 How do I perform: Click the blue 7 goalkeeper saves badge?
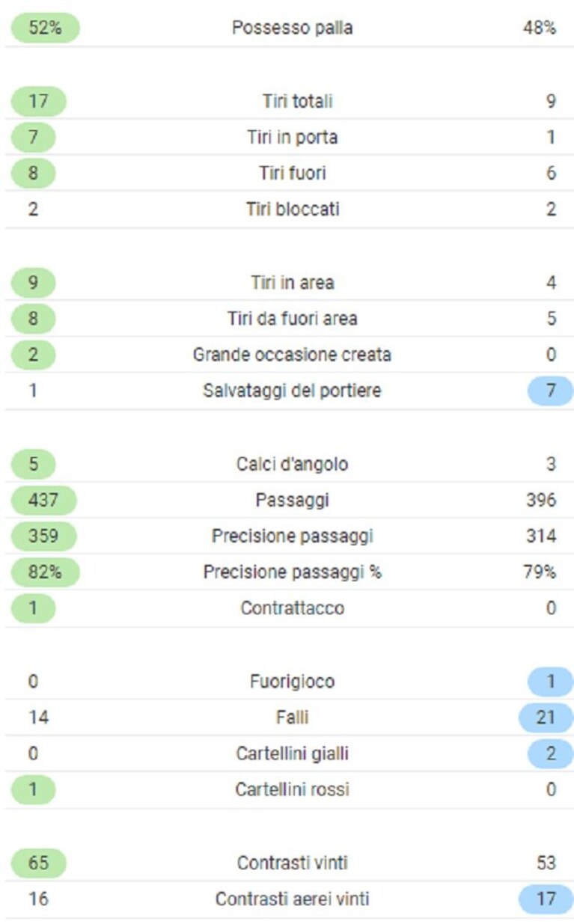pos(550,391)
